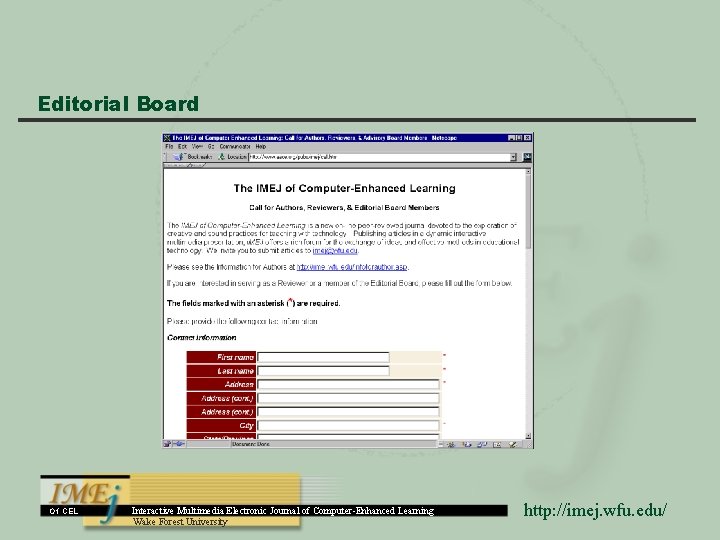Click the 'Document: Done' status text

click(x=251, y=444)
